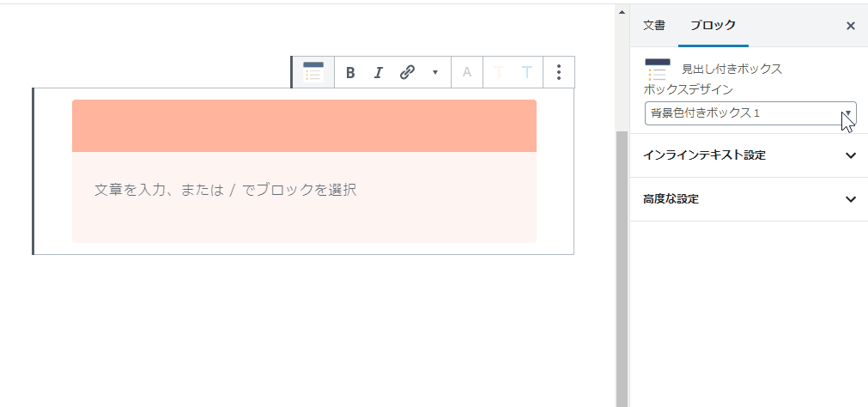868x407 pixels.
Task: Toggle bold formatting
Action: (x=349, y=72)
